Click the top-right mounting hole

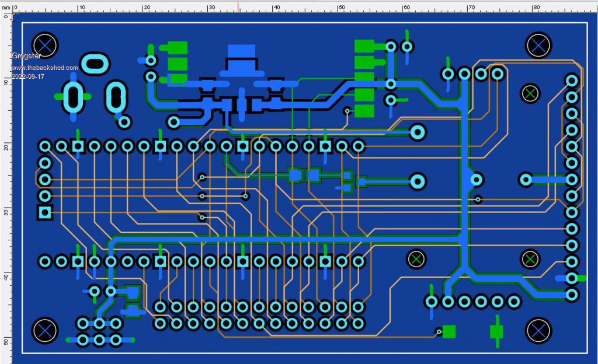(x=538, y=45)
